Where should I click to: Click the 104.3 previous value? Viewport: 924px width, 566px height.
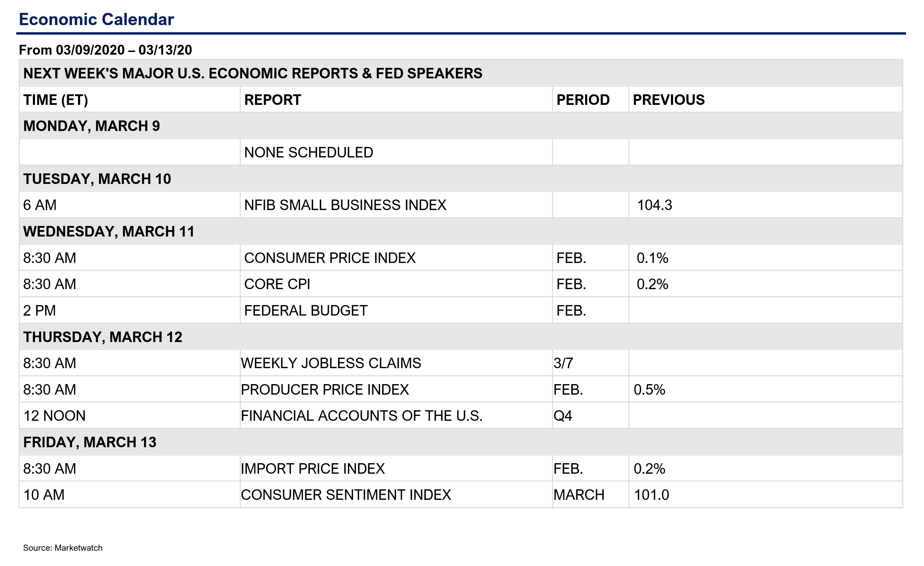tap(654, 205)
